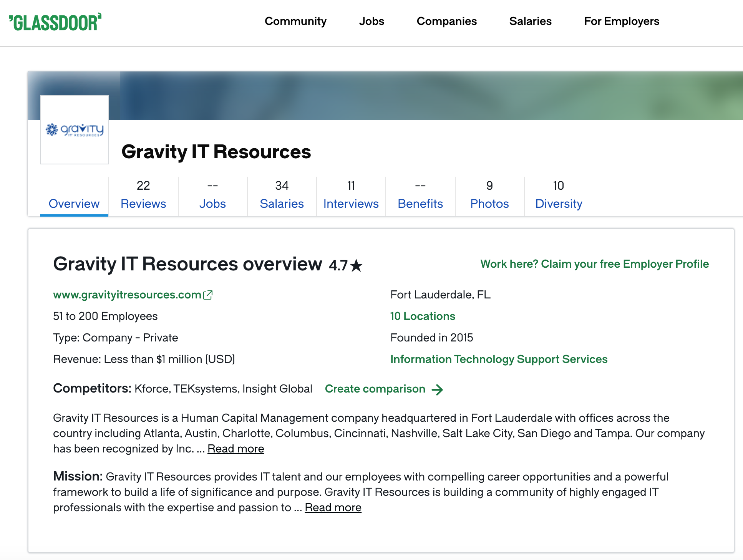743x560 pixels.
Task: Click the Gravity IT Resources overview heading
Action: [x=187, y=264]
